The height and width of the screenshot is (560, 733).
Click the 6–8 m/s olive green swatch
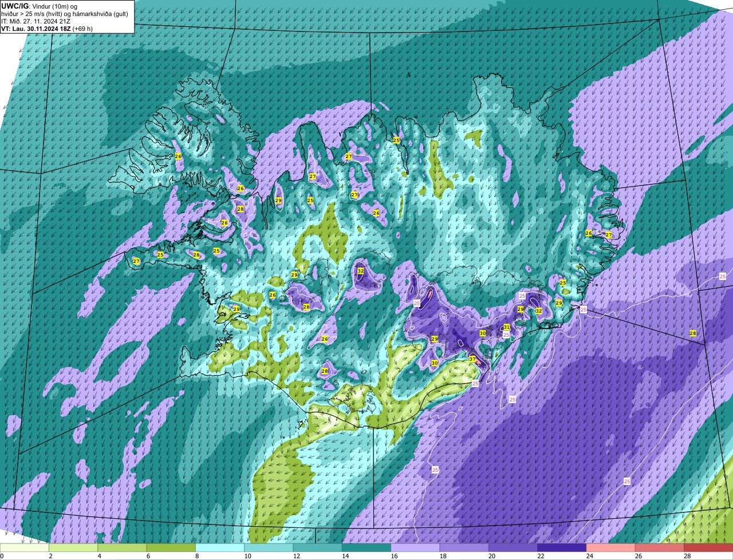(x=171, y=547)
